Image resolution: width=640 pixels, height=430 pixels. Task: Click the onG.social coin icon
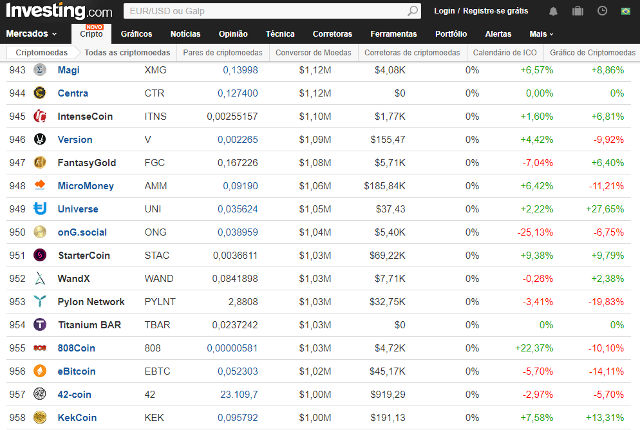40,232
